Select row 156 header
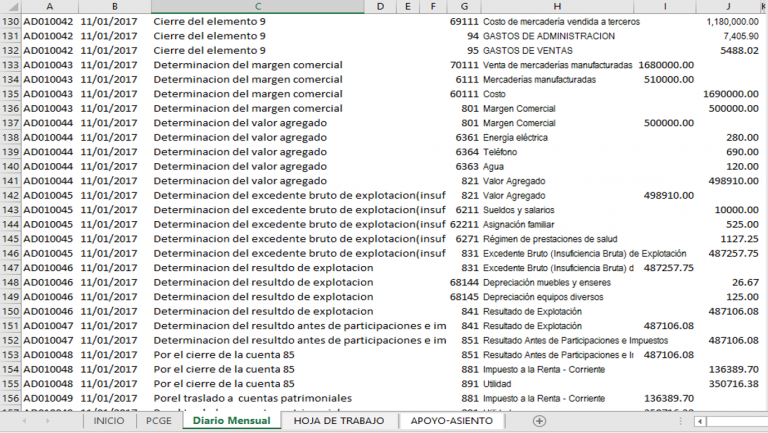Screen dimensions: 768x433 [x=11, y=398]
